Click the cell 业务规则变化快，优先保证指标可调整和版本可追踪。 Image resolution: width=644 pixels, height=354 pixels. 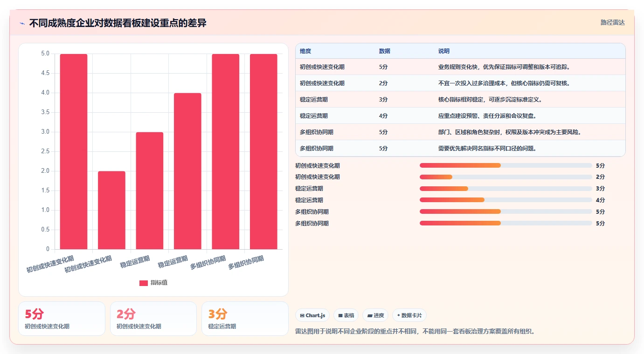coord(504,67)
